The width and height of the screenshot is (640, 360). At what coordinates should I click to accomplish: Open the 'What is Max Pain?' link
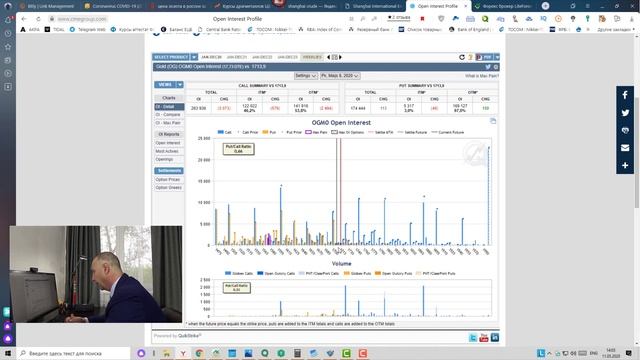point(482,76)
